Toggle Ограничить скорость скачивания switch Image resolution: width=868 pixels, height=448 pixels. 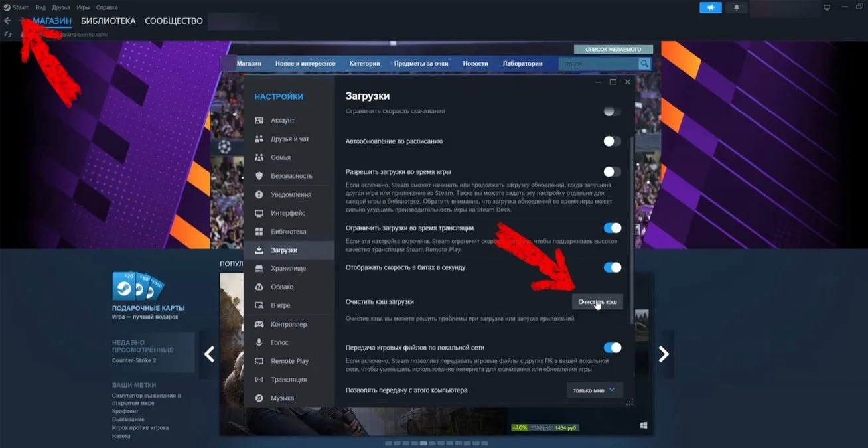pos(613,111)
